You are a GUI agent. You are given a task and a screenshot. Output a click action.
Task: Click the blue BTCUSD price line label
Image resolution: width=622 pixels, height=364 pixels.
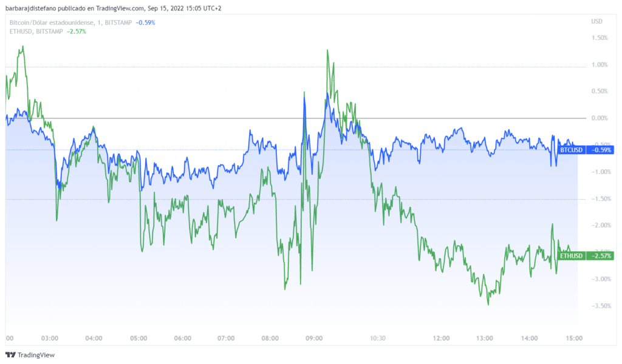tap(571, 150)
